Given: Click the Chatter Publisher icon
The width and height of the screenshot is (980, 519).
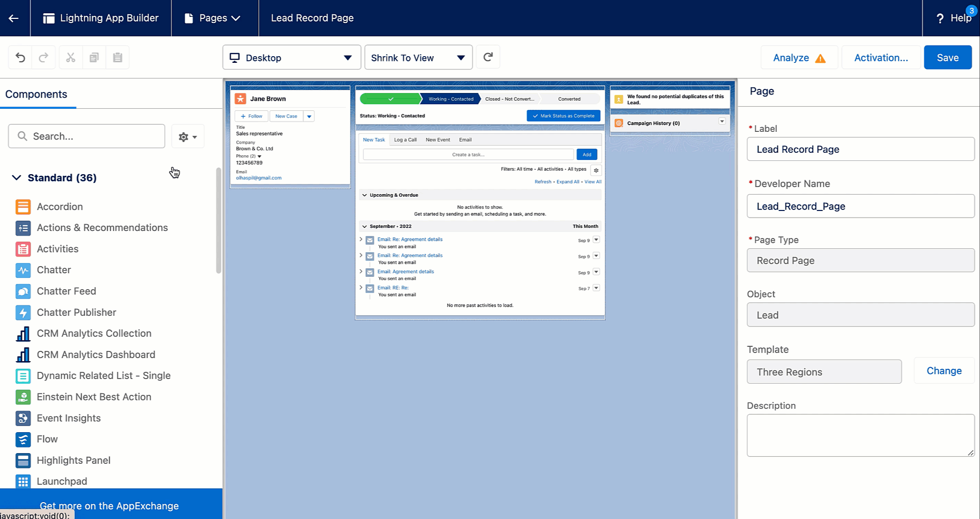Looking at the screenshot, I should click(23, 312).
